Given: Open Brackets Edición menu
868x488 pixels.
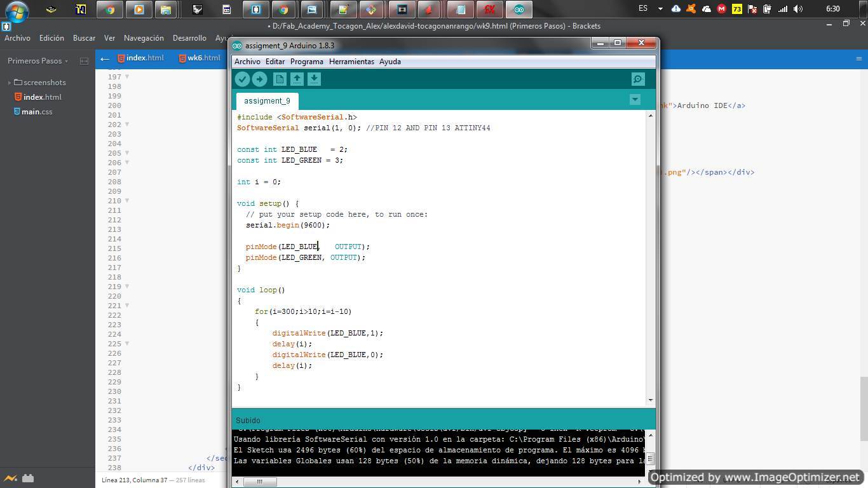Looking at the screenshot, I should pos(51,38).
